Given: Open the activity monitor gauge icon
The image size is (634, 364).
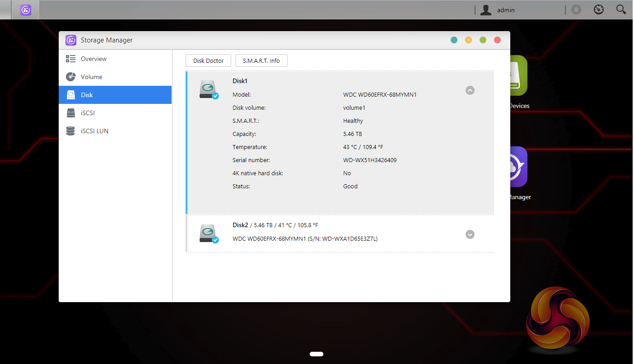Looking at the screenshot, I should (x=599, y=9).
